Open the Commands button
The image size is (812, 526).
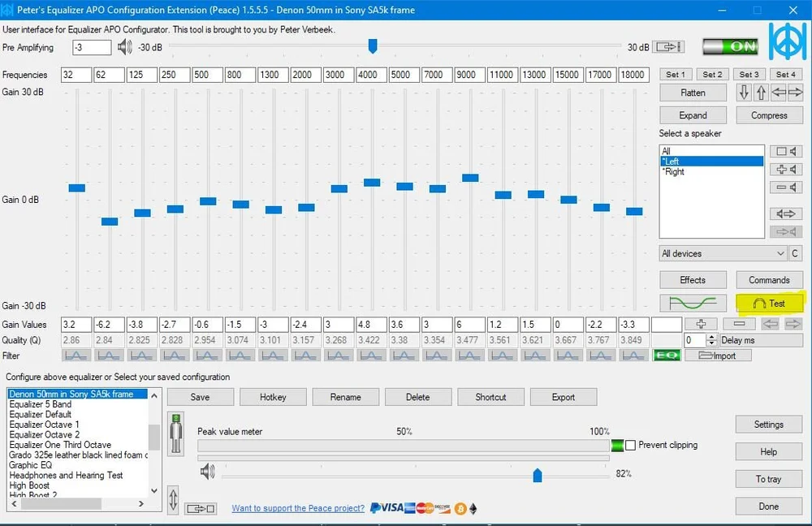769,279
